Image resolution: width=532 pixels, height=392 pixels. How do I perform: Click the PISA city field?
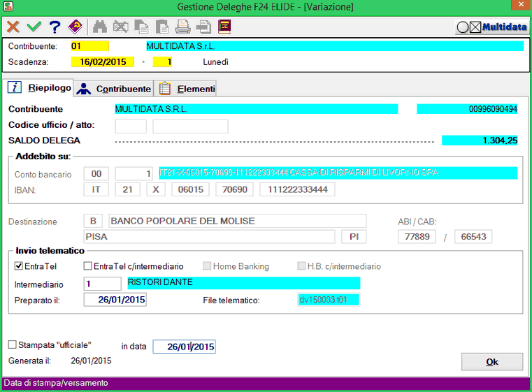coord(209,236)
